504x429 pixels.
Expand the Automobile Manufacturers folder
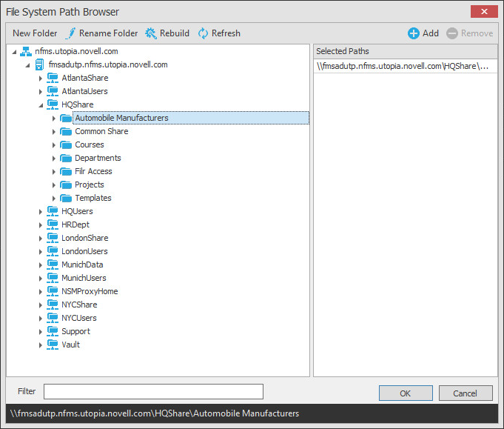54,119
